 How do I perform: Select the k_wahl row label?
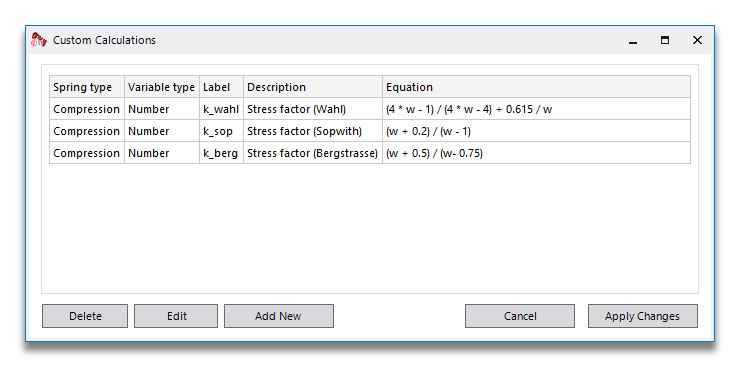tap(221, 109)
